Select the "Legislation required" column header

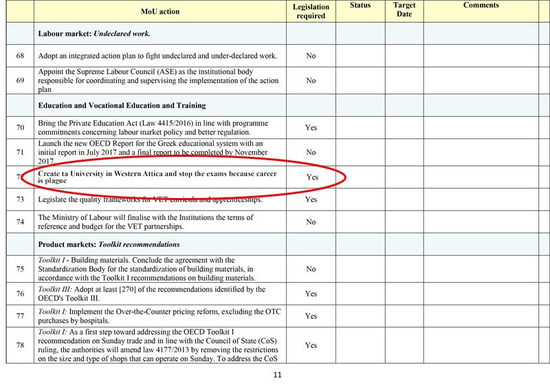pos(311,11)
